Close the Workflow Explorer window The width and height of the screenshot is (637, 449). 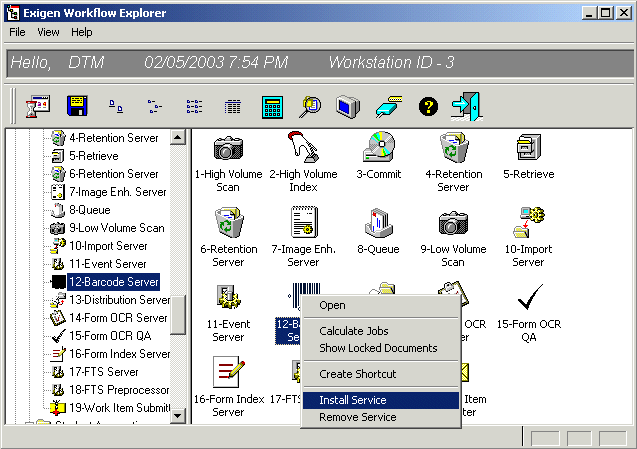[x=624, y=13]
